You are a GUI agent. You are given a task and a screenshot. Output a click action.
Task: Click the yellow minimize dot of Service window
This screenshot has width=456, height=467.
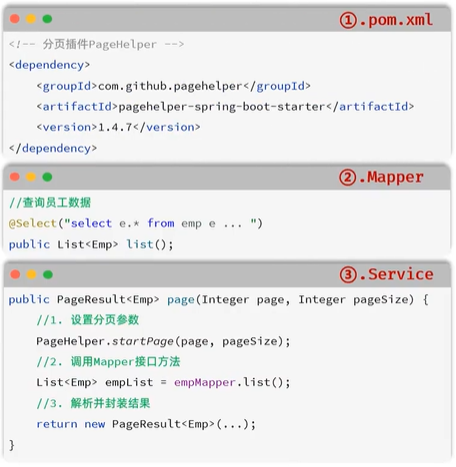[31, 274]
